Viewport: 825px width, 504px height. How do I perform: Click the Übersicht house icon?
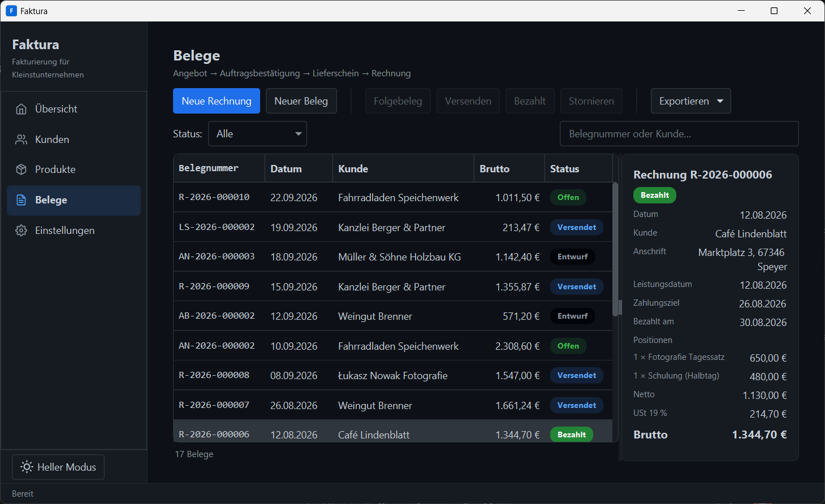coord(21,109)
